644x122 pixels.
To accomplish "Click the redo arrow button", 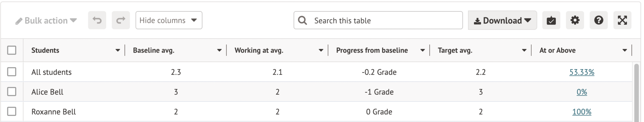I will (121, 20).
